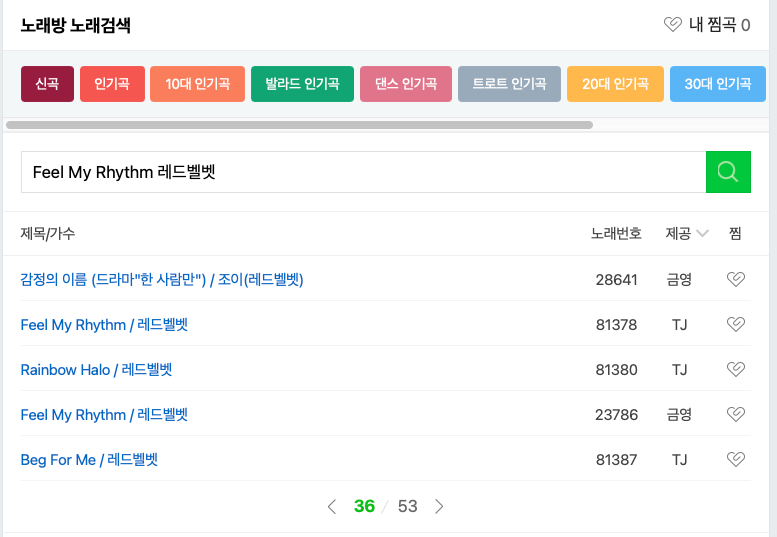This screenshot has height=537, width=777.
Task: Click TJ provider in Beg For Me row
Action: tap(679, 460)
